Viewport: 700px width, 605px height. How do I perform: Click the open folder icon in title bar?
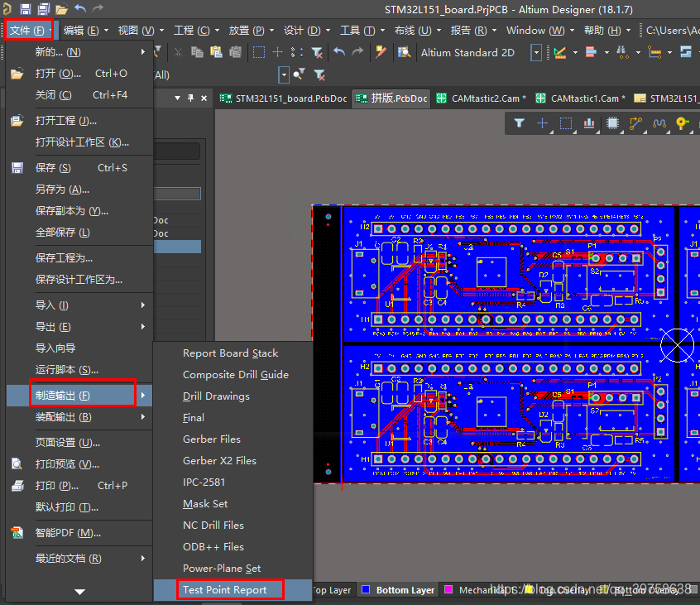pos(61,9)
